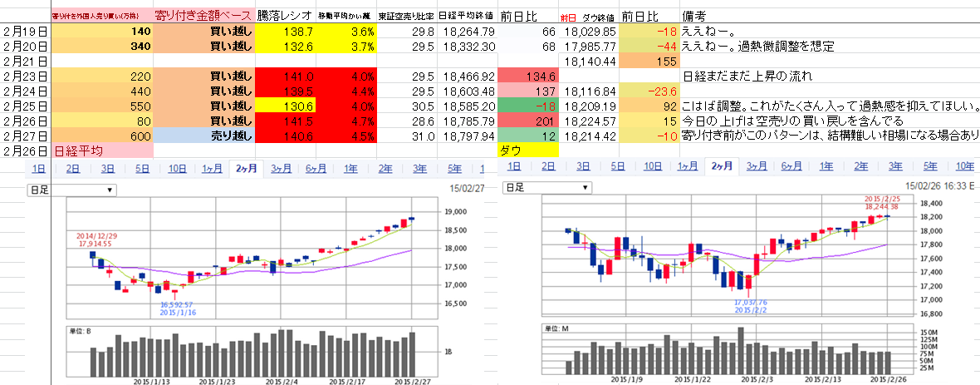Viewport: 980px width, 385px height.
Task: Switch Nikkei chart to the 3ヶ月 tab
Action: click(x=280, y=167)
